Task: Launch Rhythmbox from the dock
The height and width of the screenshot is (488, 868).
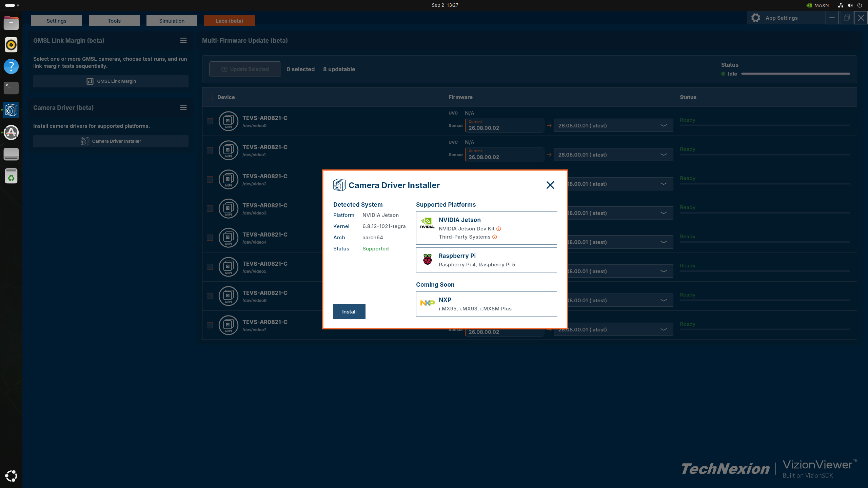Action: (11, 45)
